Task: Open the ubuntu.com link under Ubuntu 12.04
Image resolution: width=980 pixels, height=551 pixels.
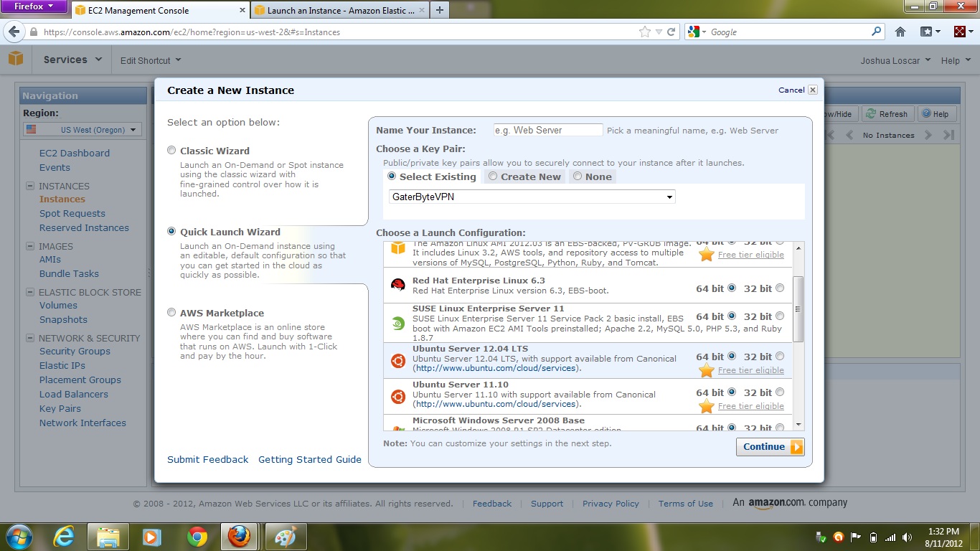Action: 496,368
